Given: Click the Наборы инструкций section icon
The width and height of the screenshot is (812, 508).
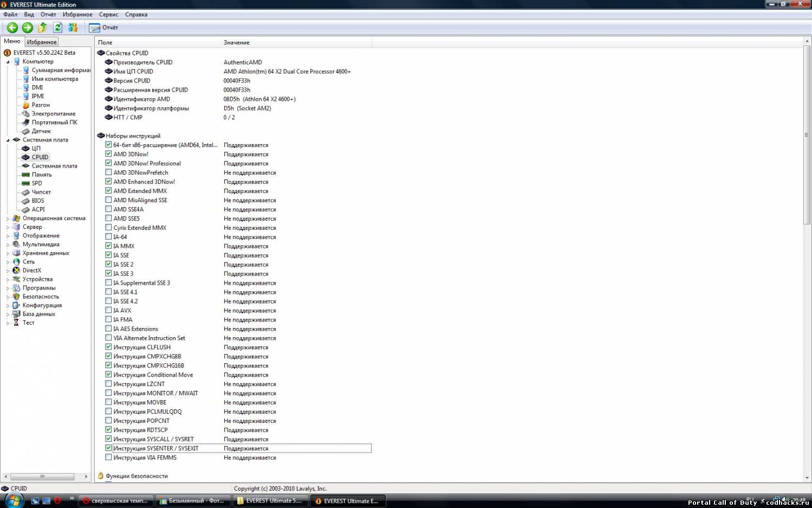Looking at the screenshot, I should [101, 136].
